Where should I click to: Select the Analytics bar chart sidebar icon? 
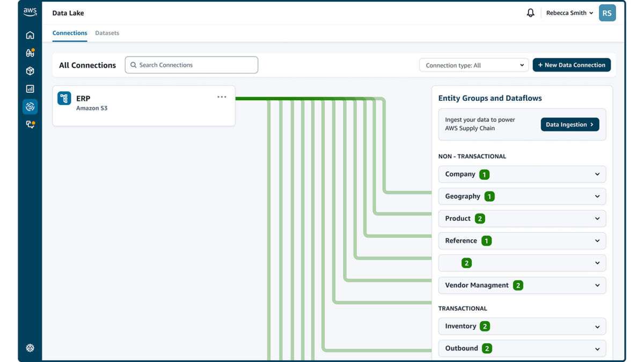click(30, 88)
